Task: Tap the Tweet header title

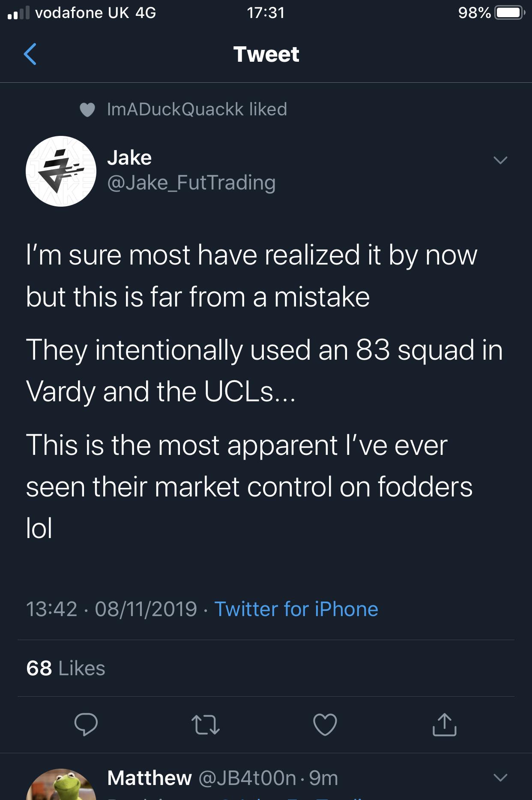Action: [266, 54]
